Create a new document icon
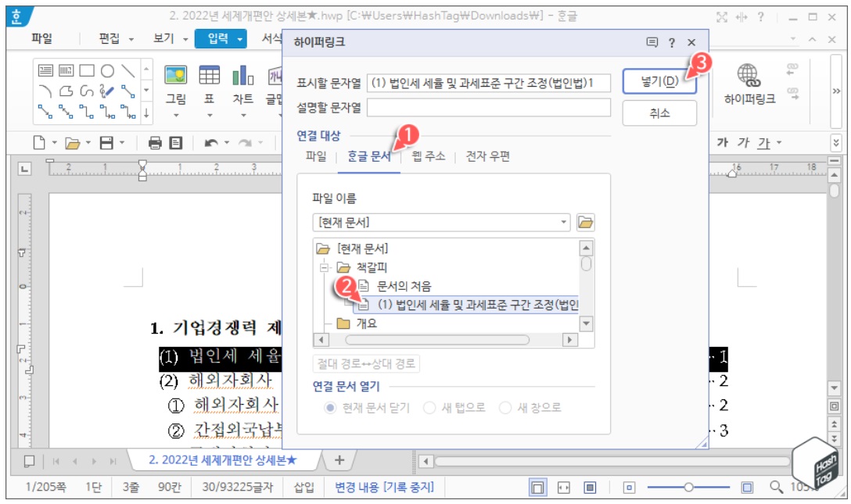The image size is (851, 504). coord(39,143)
